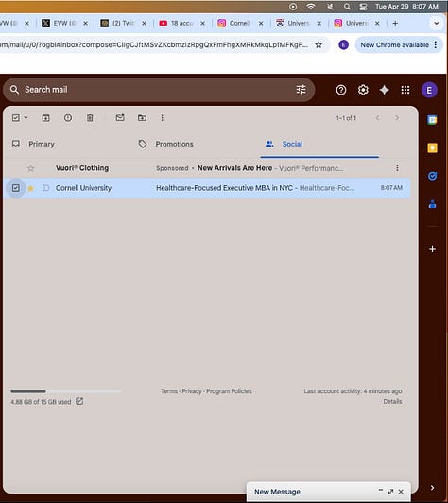The image size is (448, 503).
Task: Open more options for Vuori Clothing ad
Action: click(397, 168)
